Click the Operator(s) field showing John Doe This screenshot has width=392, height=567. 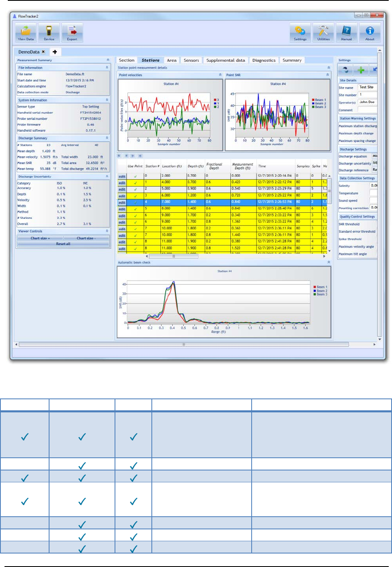(367, 102)
